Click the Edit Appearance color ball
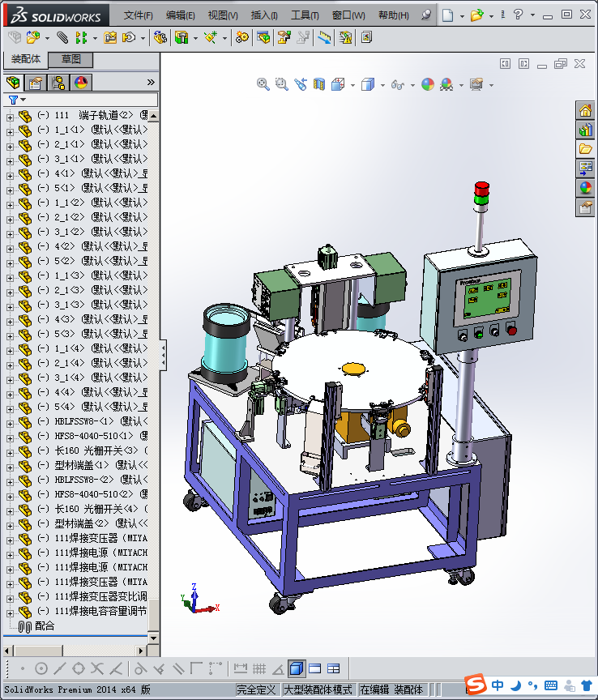 [x=428, y=84]
